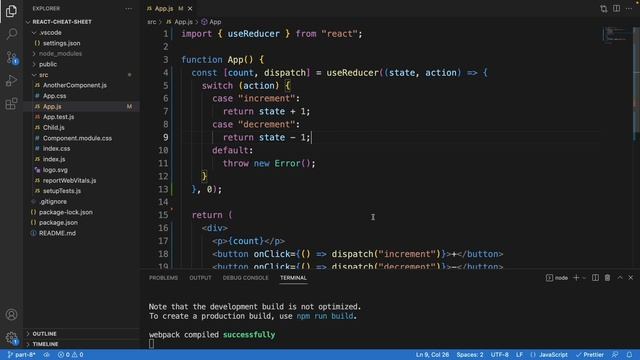The image size is (640, 360).
Task: Open package.json file
Action: (58, 222)
